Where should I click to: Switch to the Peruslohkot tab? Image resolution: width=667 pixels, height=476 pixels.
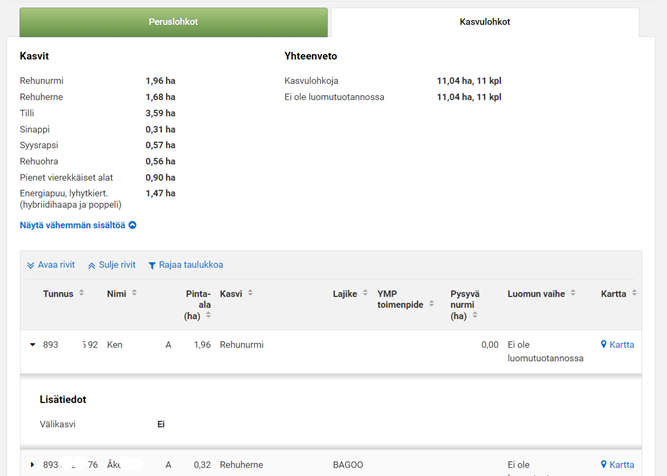(174, 22)
